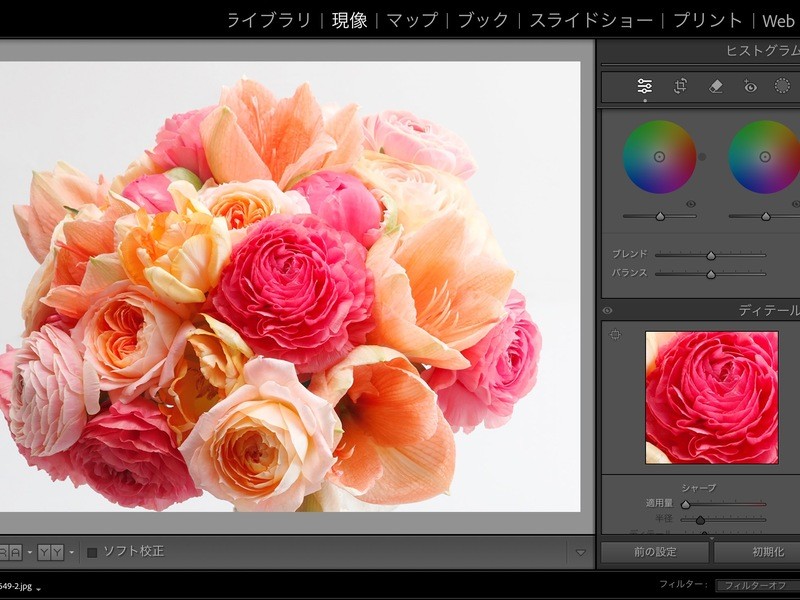The height and width of the screenshot is (600, 800).
Task: Open the Masking tool (dotted circle)
Action: [x=782, y=87]
